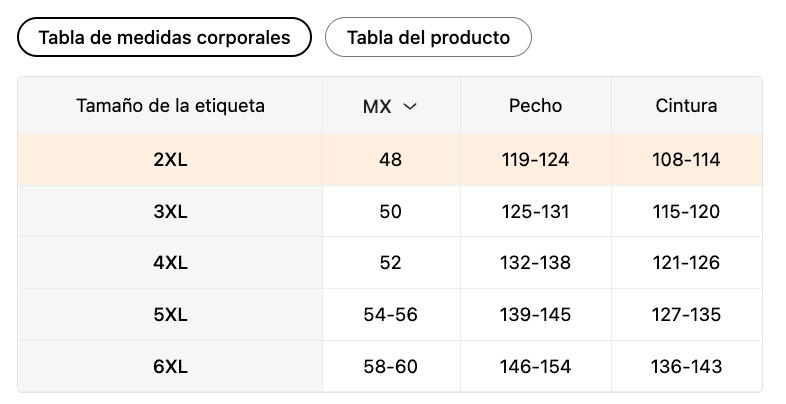Click the 108-114 waist measurement cell
This screenshot has height=404, width=786.
[686, 160]
